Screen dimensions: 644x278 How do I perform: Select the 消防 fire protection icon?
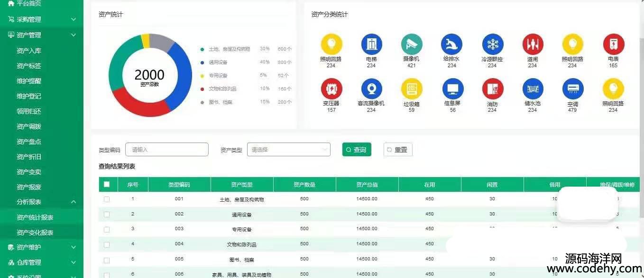click(x=493, y=89)
